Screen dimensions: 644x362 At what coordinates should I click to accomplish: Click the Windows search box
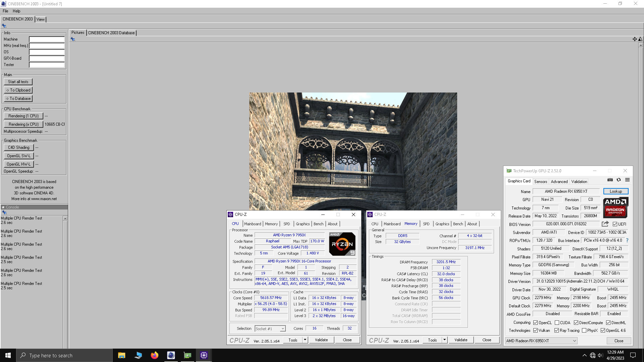(64, 355)
